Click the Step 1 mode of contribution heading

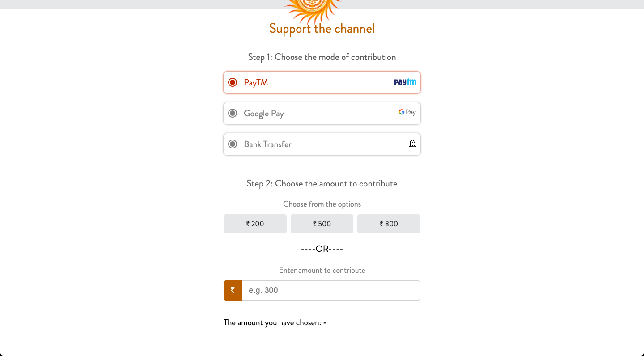click(322, 57)
